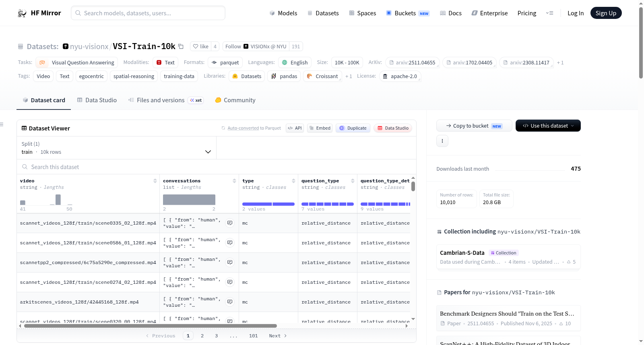
Task: Open the Cambrian-S-Data collection card
Action: click(x=508, y=257)
